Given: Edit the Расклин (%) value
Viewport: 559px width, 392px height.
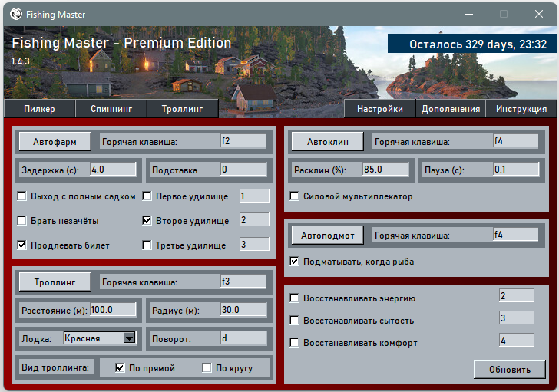Looking at the screenshot, I should click(x=385, y=169).
